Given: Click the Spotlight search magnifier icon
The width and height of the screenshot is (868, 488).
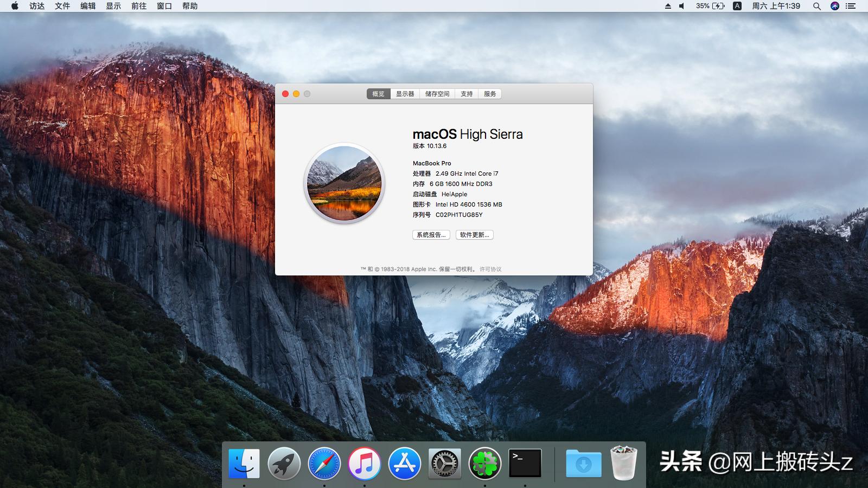Looking at the screenshot, I should tap(817, 6).
